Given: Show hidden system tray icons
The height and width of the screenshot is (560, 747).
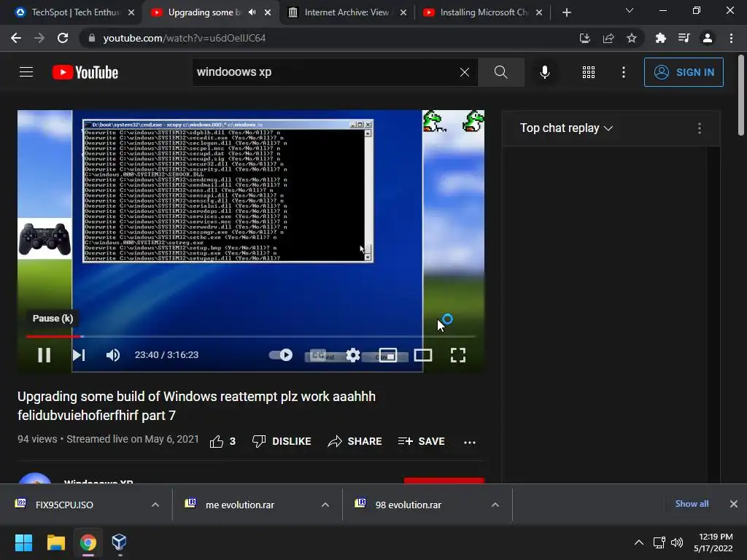Looking at the screenshot, I should (x=639, y=542).
